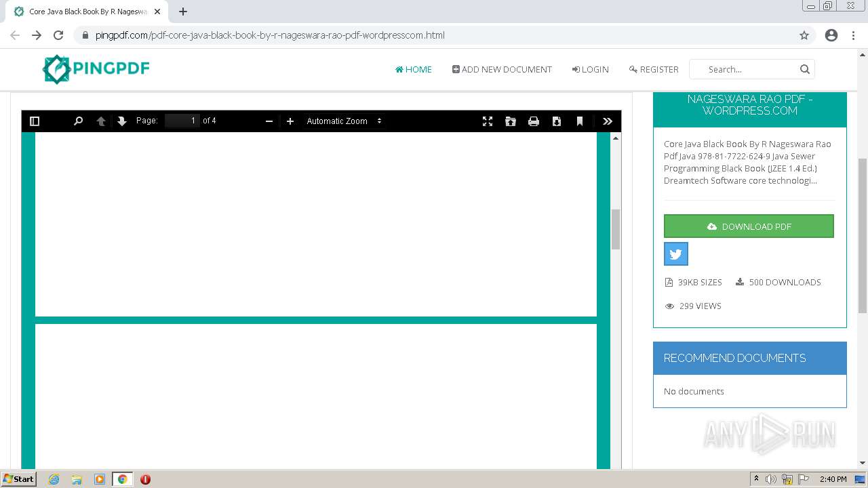Click the Chrome taskbar icon
Viewport: 868px width, 488px height.
click(122, 479)
